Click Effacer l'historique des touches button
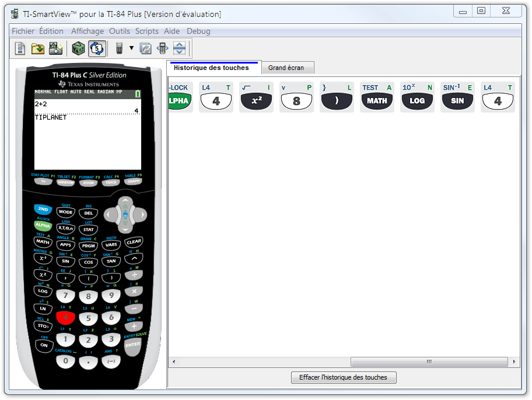 (344, 377)
